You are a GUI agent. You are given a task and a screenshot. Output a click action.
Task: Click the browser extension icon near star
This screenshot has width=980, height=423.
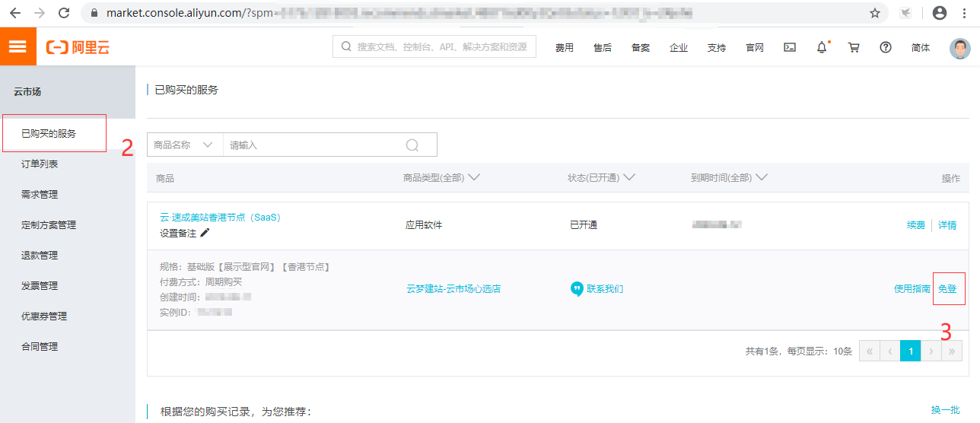[905, 13]
